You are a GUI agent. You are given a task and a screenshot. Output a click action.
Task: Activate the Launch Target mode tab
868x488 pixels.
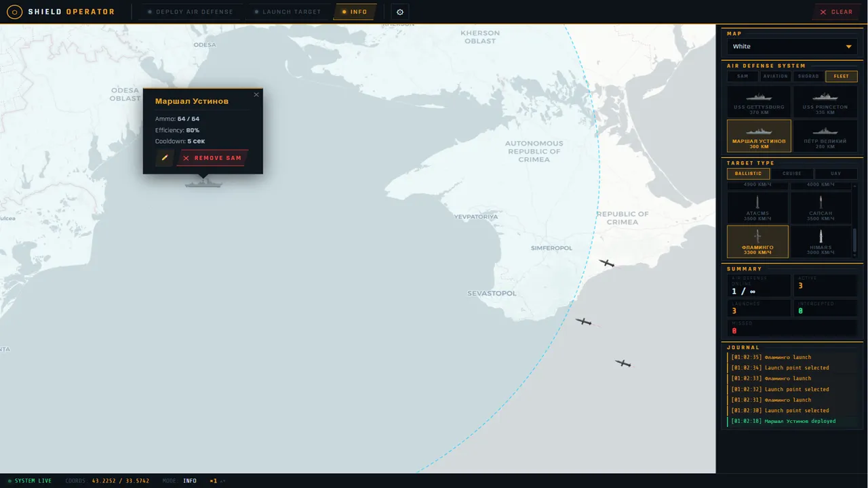(288, 12)
